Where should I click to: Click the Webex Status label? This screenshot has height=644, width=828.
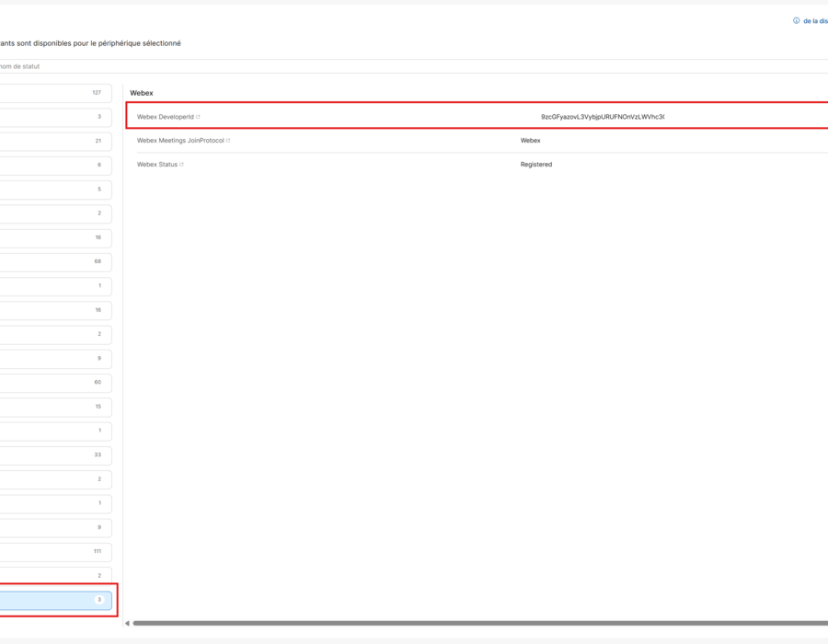(157, 165)
